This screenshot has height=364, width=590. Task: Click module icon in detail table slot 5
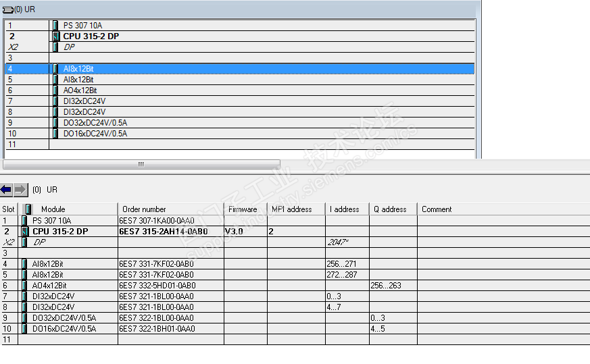point(24,274)
